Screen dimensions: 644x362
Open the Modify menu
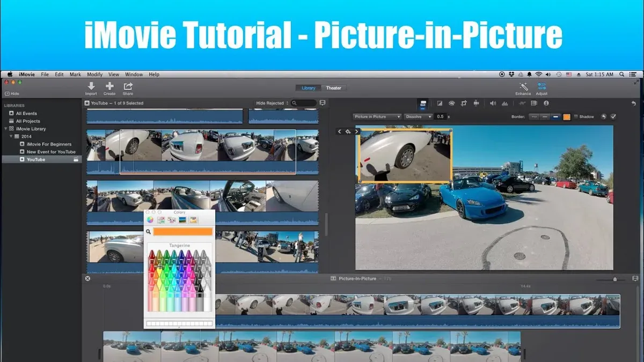[x=94, y=75]
